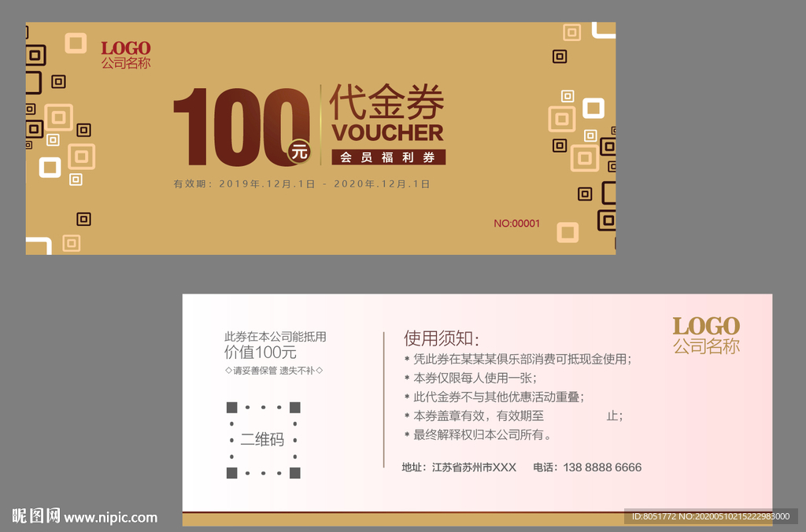The image size is (806, 532).
Task: Click the rule about 俱乐部消费可抵现金使用
Action: (518, 360)
